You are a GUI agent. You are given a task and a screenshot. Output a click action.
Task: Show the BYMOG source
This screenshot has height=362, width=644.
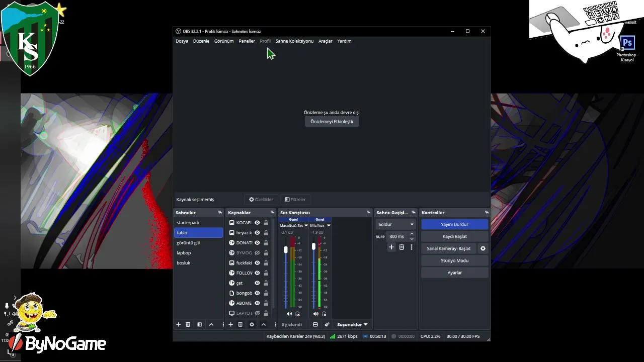[257, 253]
